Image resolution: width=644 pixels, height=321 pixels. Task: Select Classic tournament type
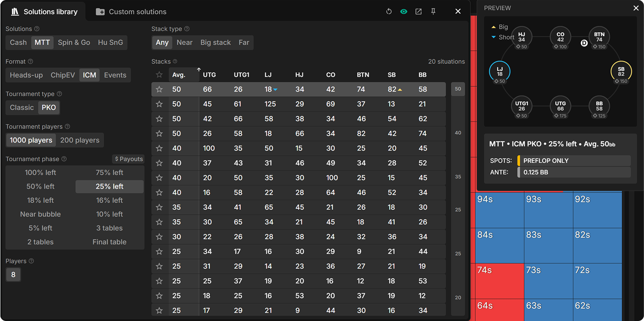click(22, 107)
